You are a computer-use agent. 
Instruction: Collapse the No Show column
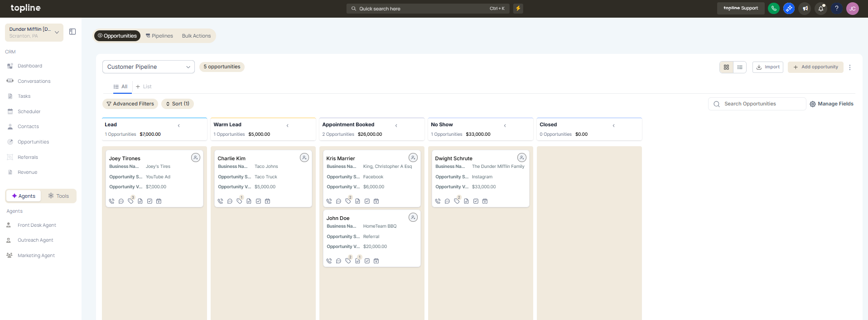[505, 125]
